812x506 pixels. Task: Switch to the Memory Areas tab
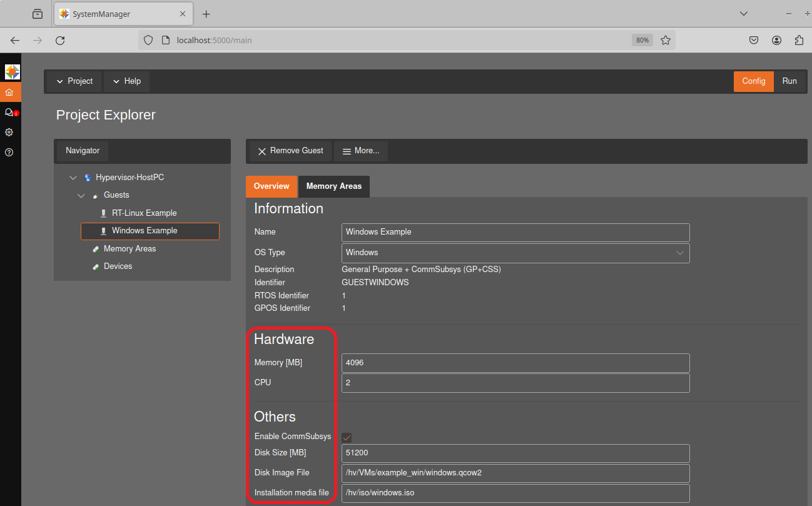coord(333,186)
